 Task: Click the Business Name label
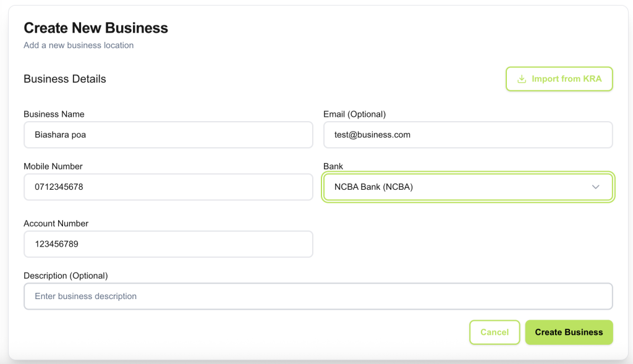[x=54, y=114]
